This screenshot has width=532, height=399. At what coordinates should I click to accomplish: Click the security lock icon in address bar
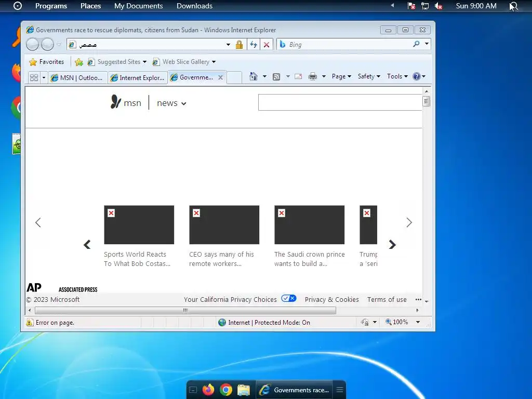[239, 45]
